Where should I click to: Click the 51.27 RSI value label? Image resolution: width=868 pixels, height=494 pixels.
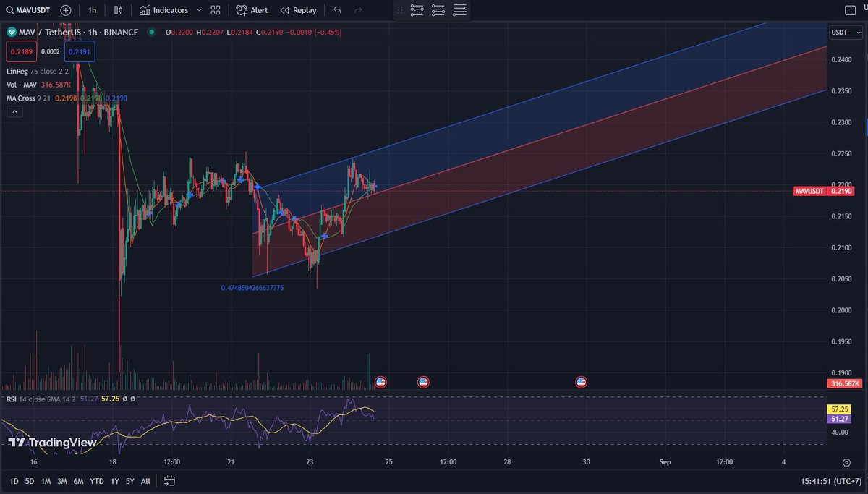click(838, 419)
